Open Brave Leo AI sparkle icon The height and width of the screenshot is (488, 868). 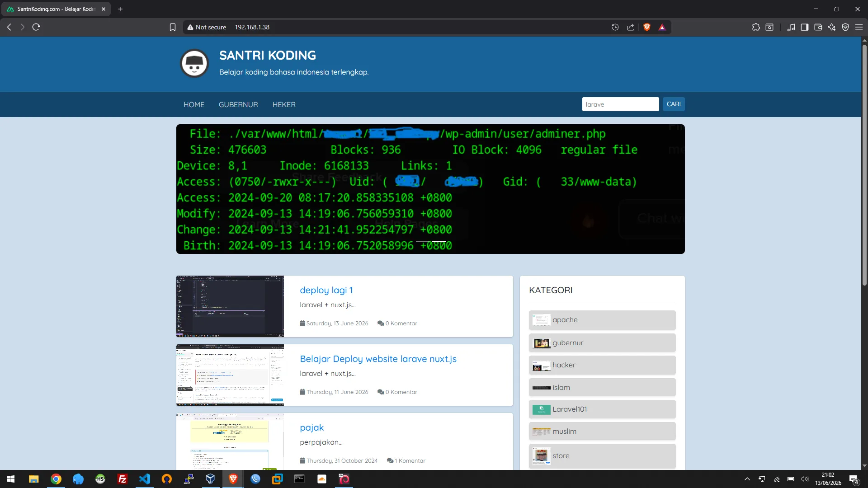tap(831, 27)
